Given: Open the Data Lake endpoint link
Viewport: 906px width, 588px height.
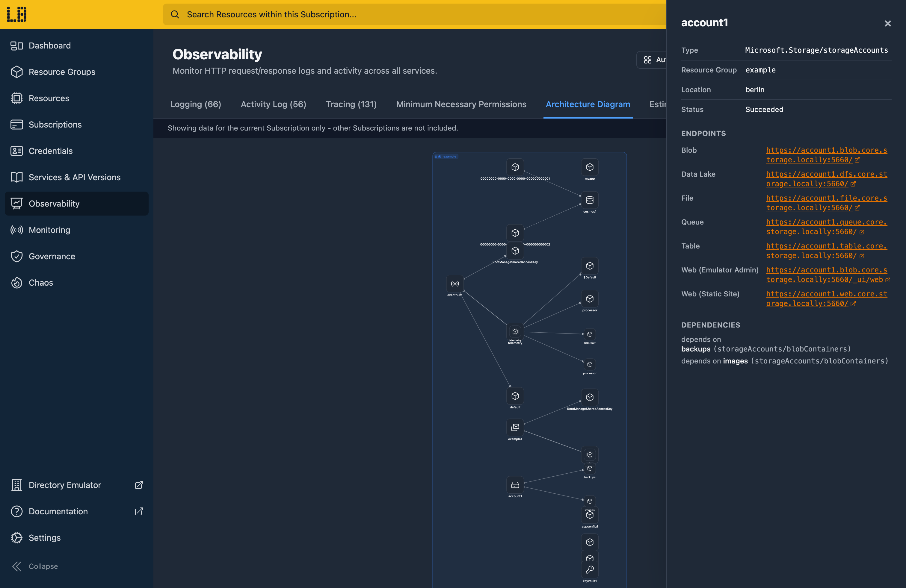Looking at the screenshot, I should 826,179.
